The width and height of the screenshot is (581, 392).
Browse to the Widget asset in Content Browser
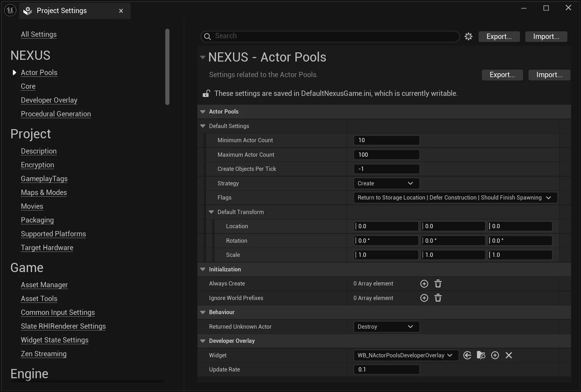point(481,355)
